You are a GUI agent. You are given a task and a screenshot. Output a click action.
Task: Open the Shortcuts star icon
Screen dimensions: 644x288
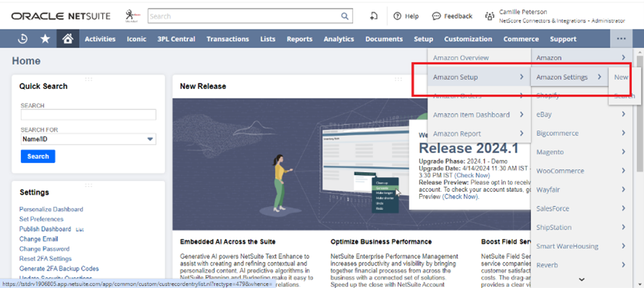45,39
